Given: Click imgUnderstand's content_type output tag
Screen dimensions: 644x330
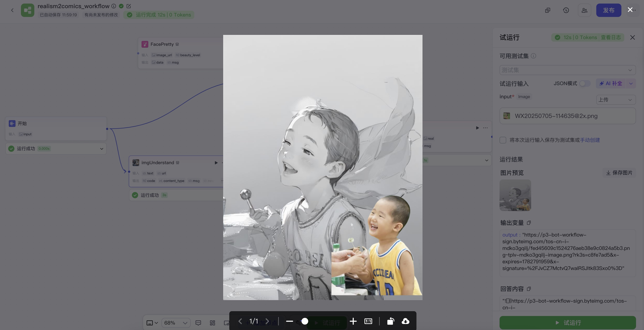Looking at the screenshot, I should pos(171,181).
